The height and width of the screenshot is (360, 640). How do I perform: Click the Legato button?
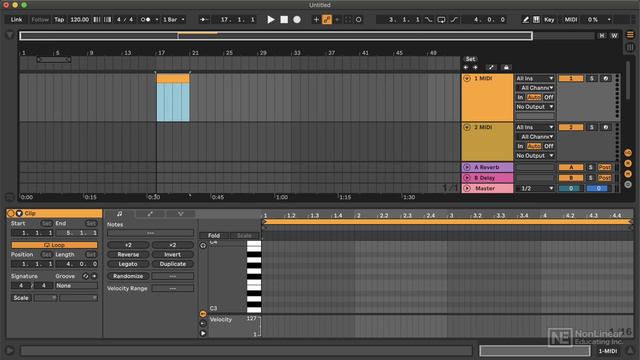tap(128, 264)
